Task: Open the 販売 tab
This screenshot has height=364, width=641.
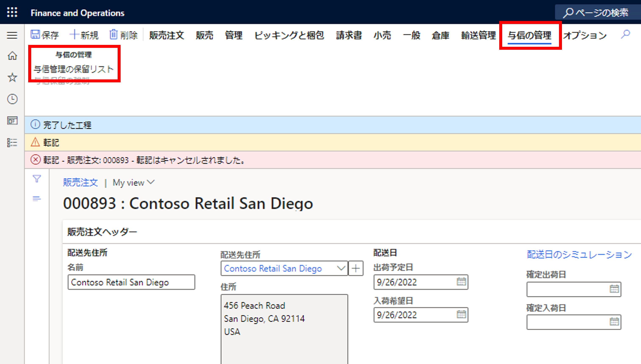Action: pyautogui.click(x=204, y=35)
